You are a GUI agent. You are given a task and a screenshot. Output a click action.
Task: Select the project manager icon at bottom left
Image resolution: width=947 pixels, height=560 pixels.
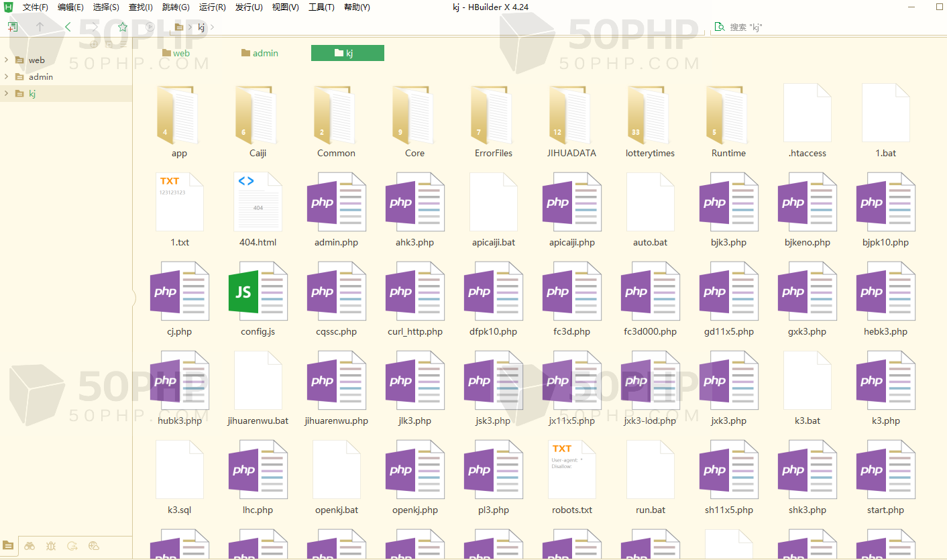pos(8,546)
